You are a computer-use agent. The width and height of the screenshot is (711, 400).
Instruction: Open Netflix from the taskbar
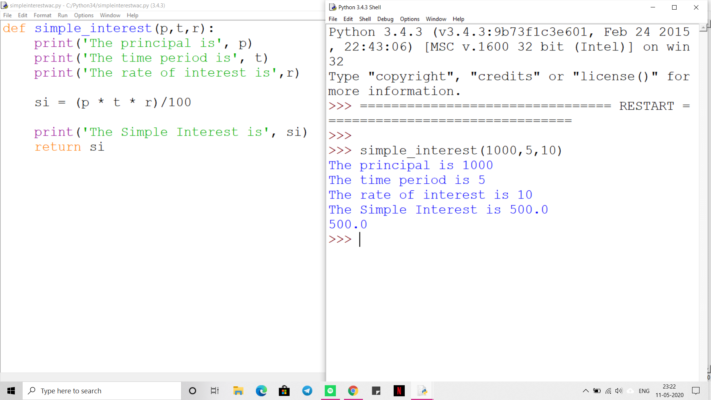[x=399, y=390]
